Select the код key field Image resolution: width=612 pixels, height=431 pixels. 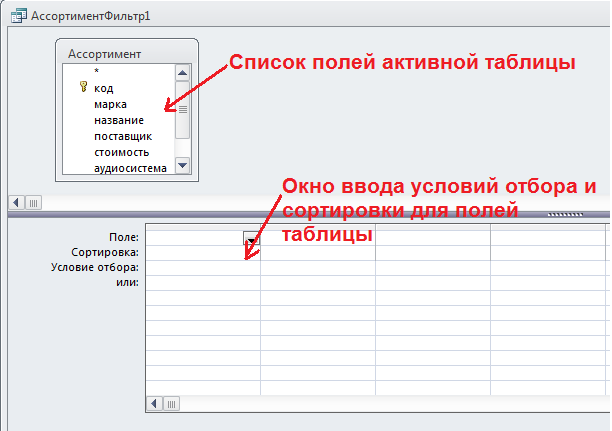pos(103,88)
